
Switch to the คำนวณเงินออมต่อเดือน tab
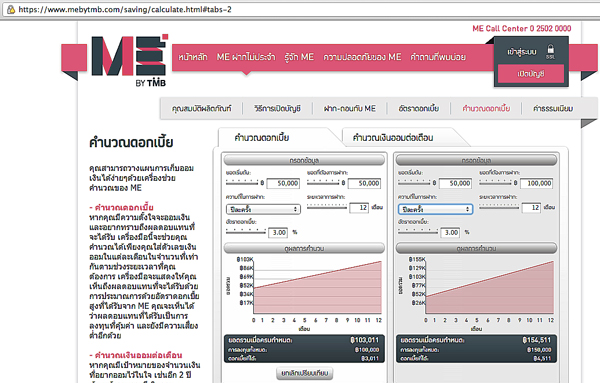tap(393, 138)
